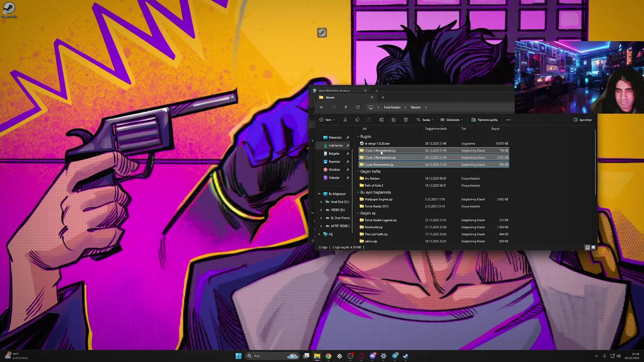Click the file list vertical scrollbar
The image size is (644, 362).
click(596, 162)
